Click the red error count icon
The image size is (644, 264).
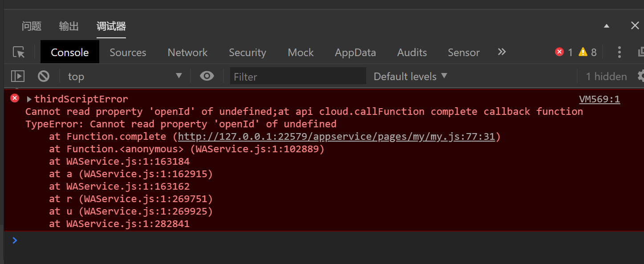[x=559, y=52]
